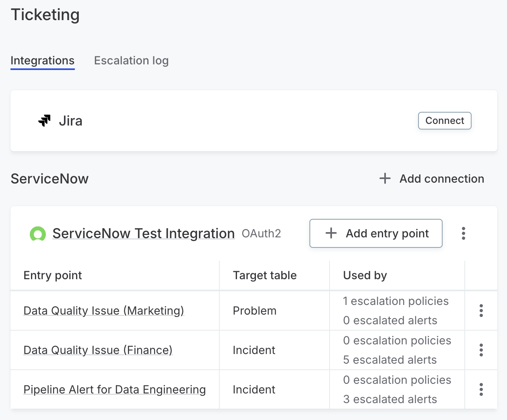The height and width of the screenshot is (420, 507).
Task: Open options for the Pipeline Alert row
Action: click(481, 389)
